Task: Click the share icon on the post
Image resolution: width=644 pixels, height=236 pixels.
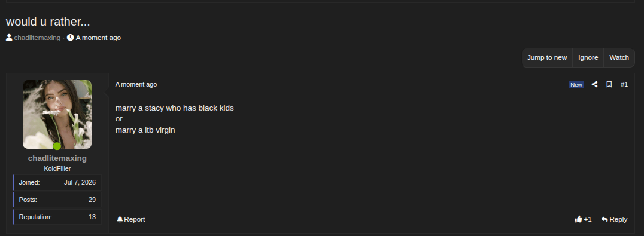Action: (594, 84)
